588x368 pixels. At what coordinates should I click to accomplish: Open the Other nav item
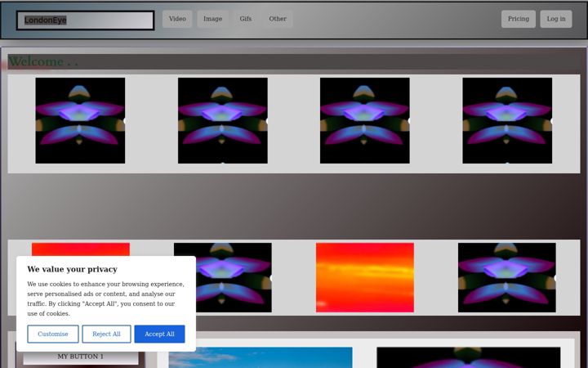[x=278, y=19]
